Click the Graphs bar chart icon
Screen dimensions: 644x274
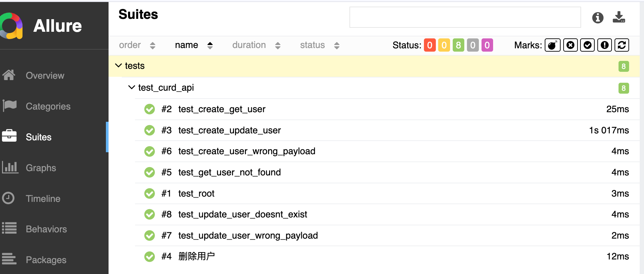click(10, 167)
